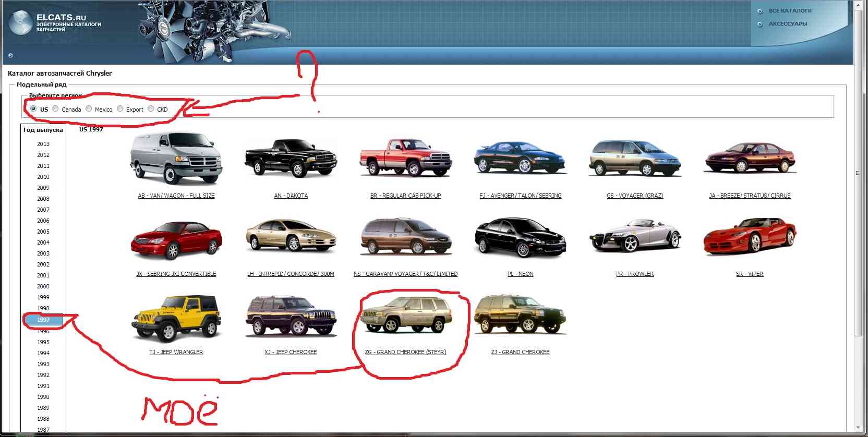Select year 1993 in the year list
Viewport: 868px width, 437px height.
click(43, 364)
